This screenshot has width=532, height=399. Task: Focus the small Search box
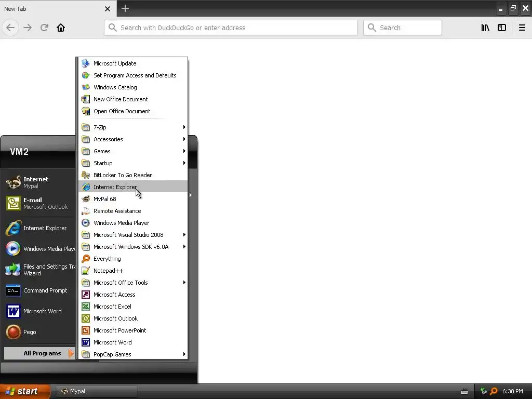(x=403, y=28)
